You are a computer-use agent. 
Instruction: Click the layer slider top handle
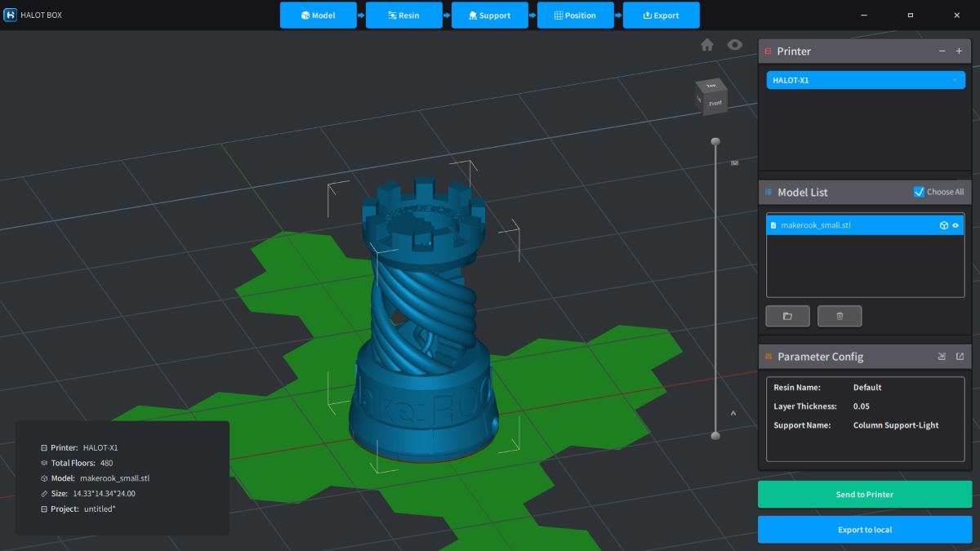(715, 141)
